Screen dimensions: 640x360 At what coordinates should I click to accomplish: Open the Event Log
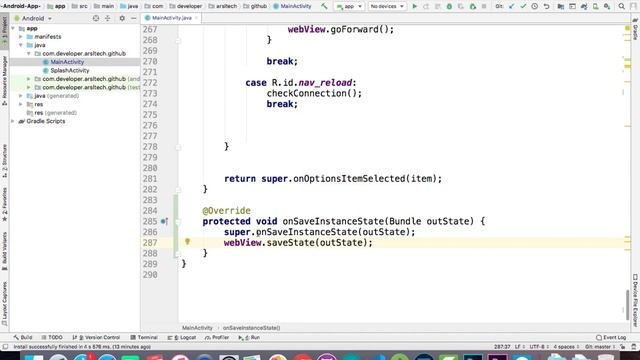611,338
